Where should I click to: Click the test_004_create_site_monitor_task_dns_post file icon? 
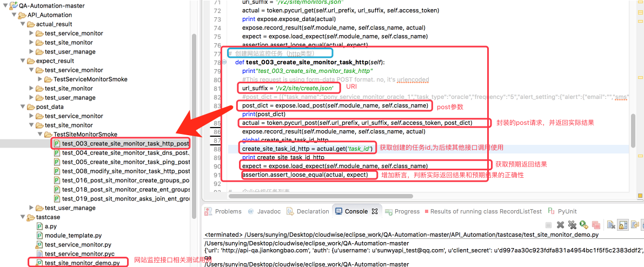57,153
